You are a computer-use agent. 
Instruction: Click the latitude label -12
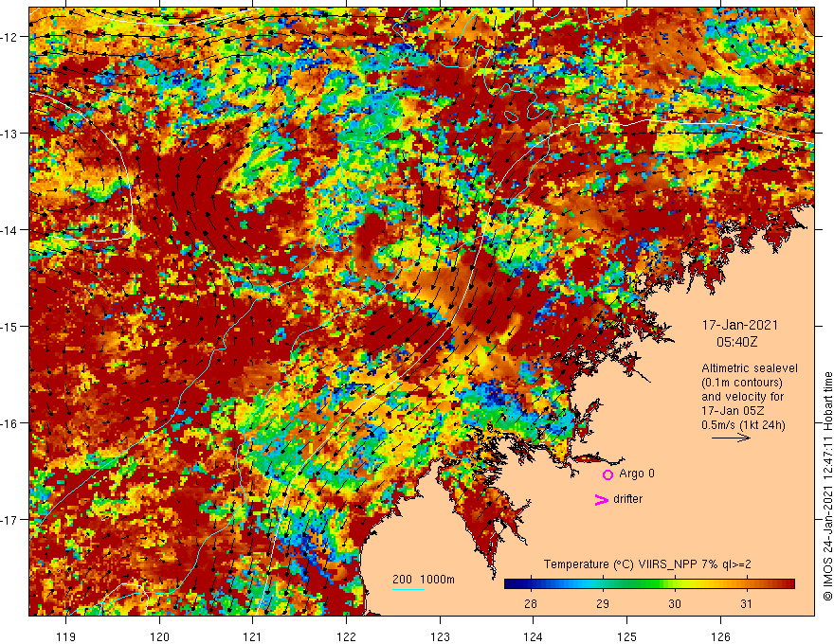pyautogui.click(x=10, y=37)
